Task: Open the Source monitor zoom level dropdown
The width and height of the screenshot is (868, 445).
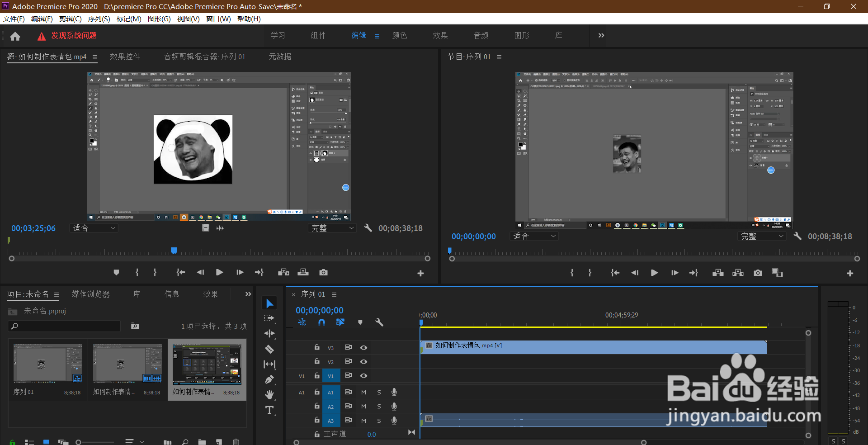Action: (94, 228)
